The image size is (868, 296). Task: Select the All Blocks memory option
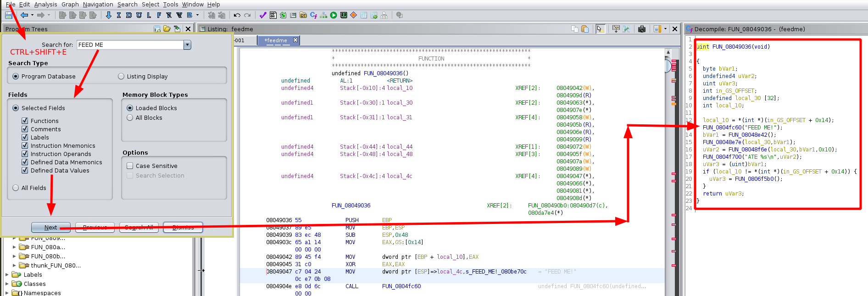[x=130, y=117]
